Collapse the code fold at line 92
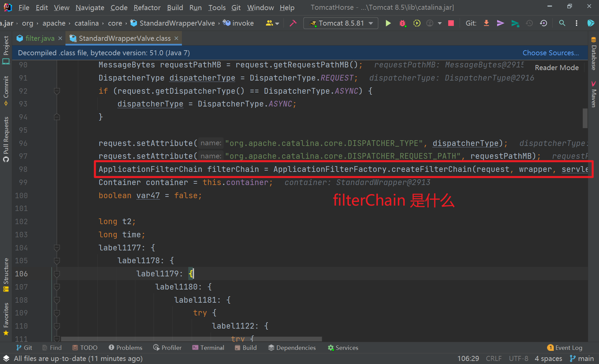Image resolution: width=599 pixels, height=364 pixels. coord(57,91)
